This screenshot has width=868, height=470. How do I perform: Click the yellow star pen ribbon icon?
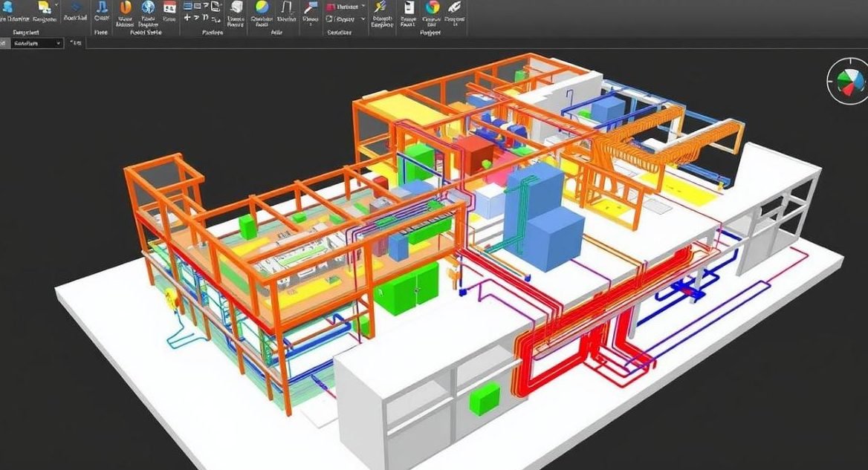tap(380, 7)
